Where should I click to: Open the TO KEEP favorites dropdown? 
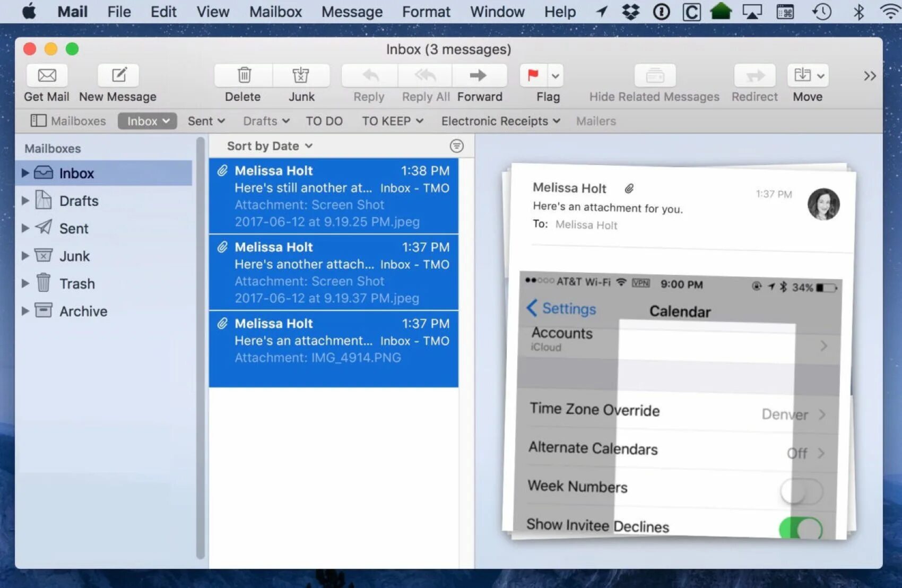click(393, 121)
